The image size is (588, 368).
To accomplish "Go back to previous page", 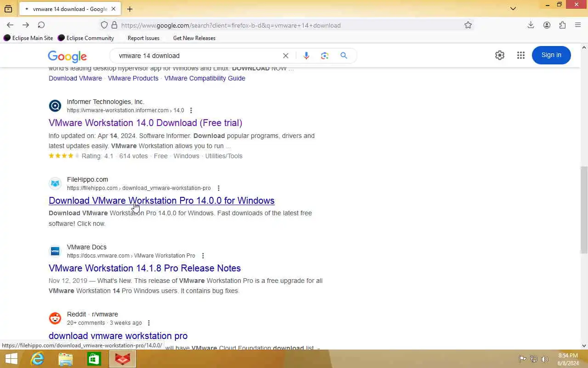I will tap(10, 25).
